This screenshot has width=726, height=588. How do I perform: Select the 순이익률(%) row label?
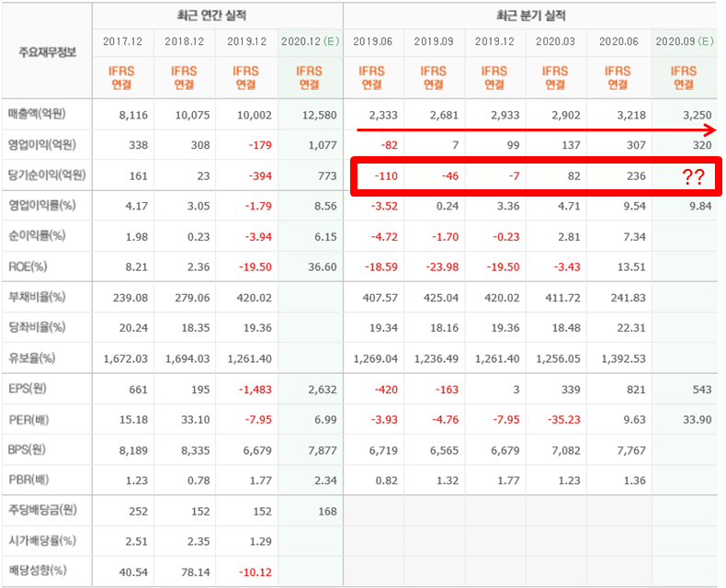pyautogui.click(x=37, y=236)
